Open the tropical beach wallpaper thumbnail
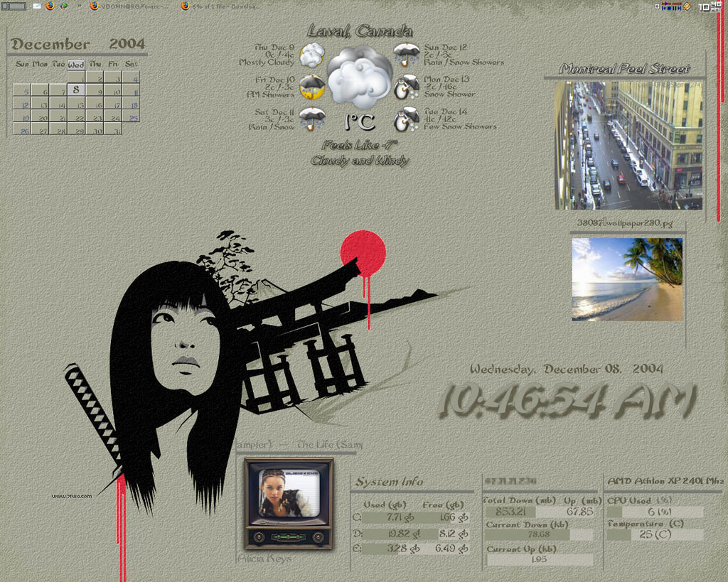 point(627,279)
